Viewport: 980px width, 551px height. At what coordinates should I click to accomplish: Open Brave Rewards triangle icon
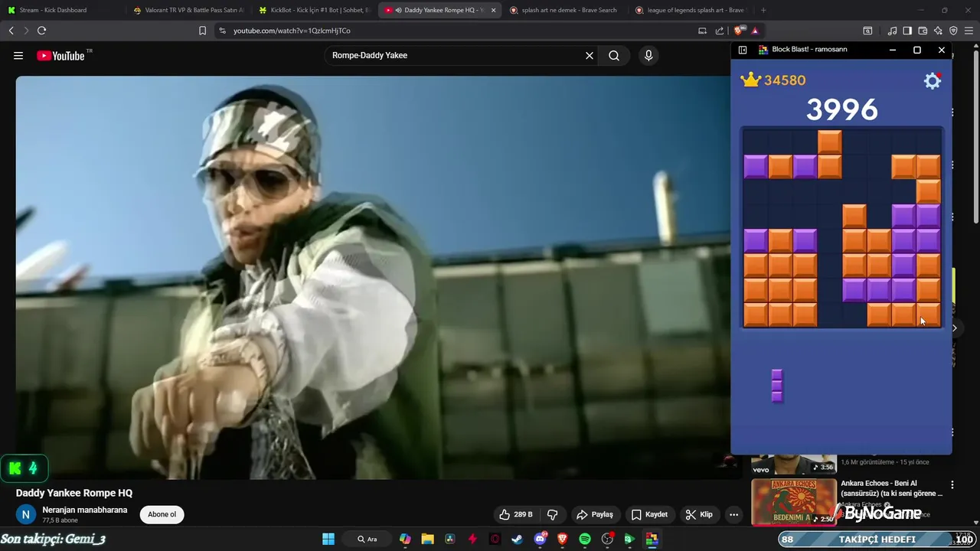[x=755, y=31]
